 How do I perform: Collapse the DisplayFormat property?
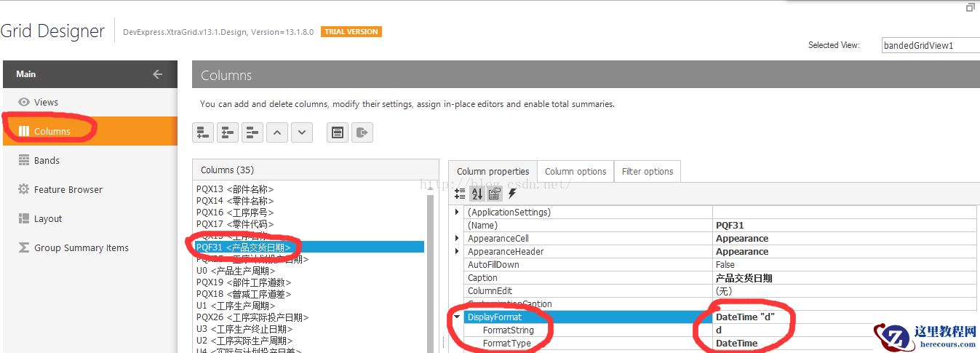tap(457, 317)
